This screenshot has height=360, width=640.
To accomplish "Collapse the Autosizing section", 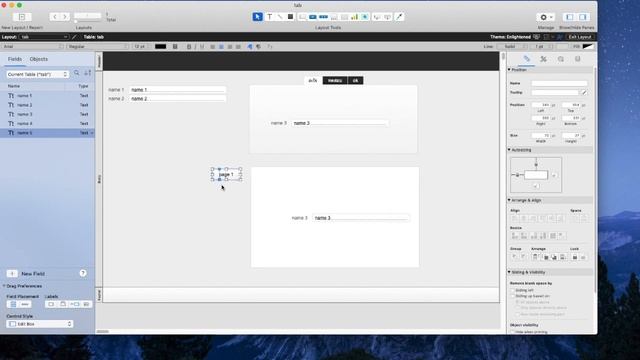I will 509,150.
